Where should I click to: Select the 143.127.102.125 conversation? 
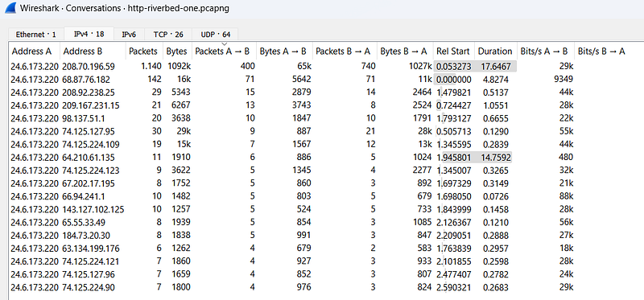point(326,210)
